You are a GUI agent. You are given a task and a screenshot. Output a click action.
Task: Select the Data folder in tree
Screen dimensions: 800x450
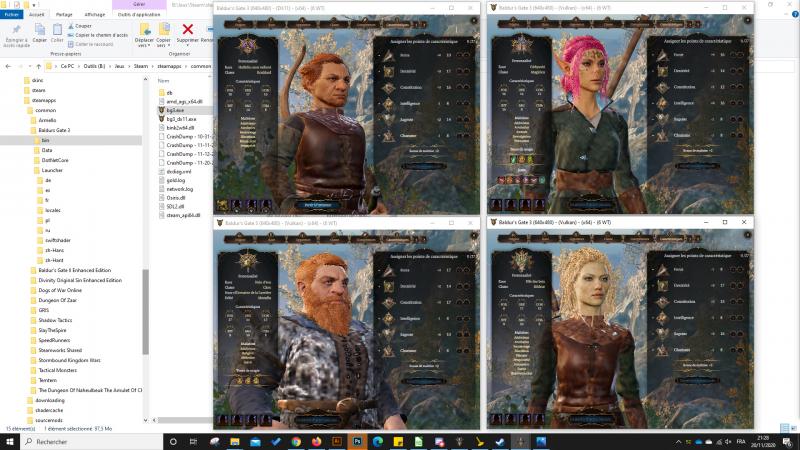click(x=46, y=150)
